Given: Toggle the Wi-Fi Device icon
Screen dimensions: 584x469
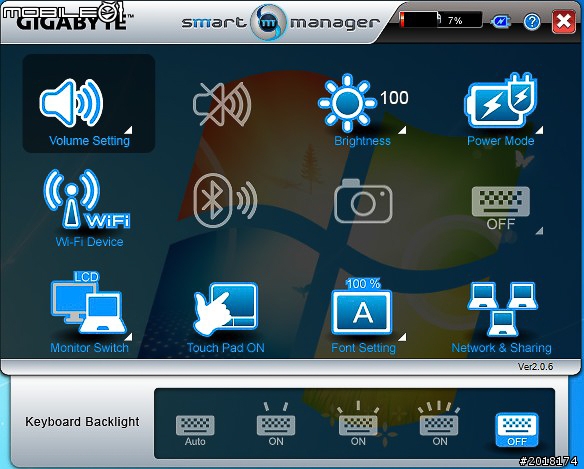Looking at the screenshot, I should click(87, 199).
